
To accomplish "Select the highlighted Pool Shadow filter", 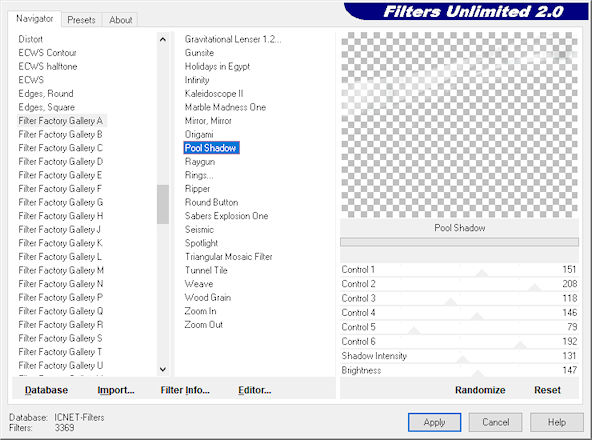I will (211, 148).
